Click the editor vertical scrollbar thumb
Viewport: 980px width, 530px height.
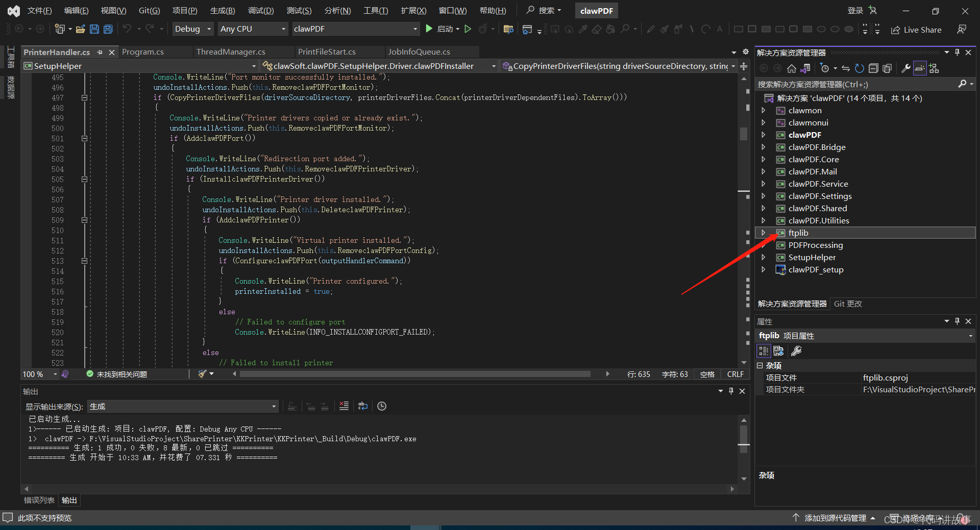coord(744,134)
